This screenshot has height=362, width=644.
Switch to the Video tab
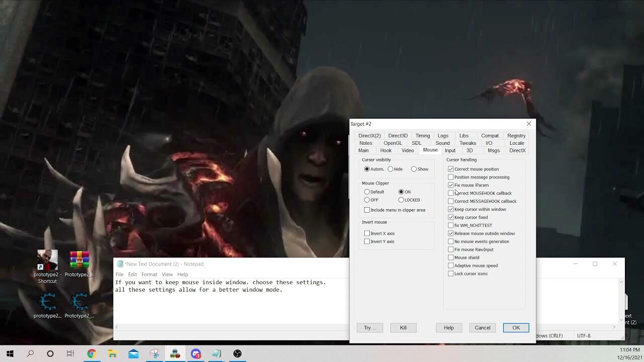pyautogui.click(x=408, y=150)
